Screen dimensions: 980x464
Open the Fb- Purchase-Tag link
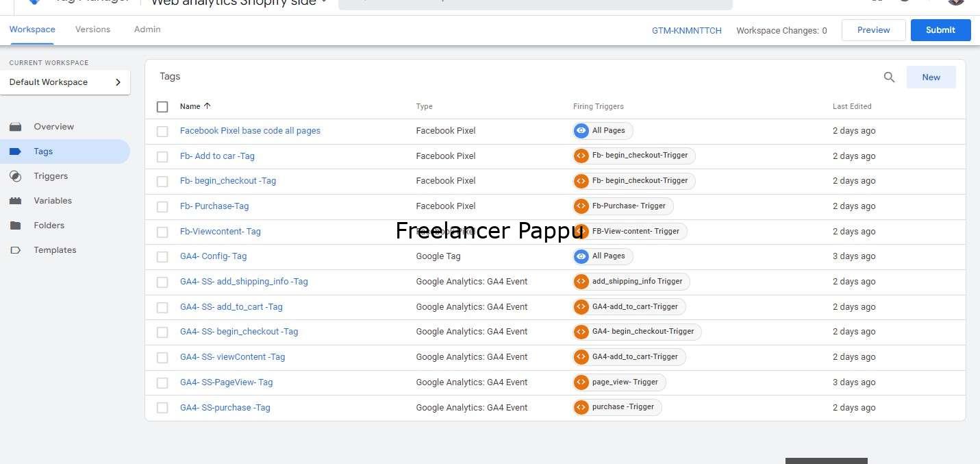[214, 206]
